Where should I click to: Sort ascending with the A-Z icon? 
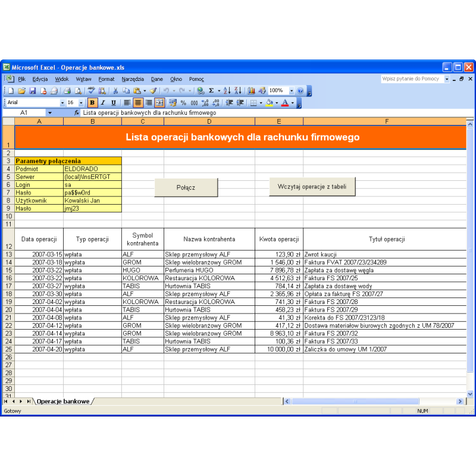click(x=227, y=91)
